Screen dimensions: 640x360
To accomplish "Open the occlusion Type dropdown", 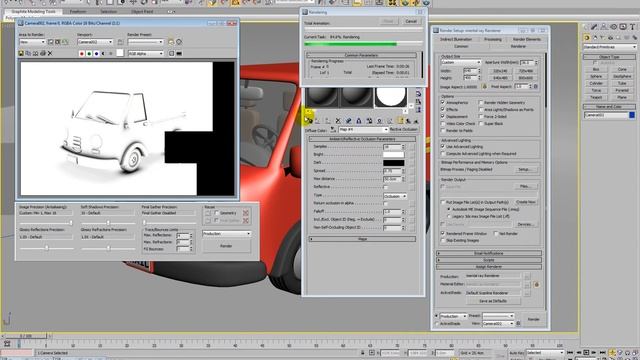I will [x=395, y=196].
